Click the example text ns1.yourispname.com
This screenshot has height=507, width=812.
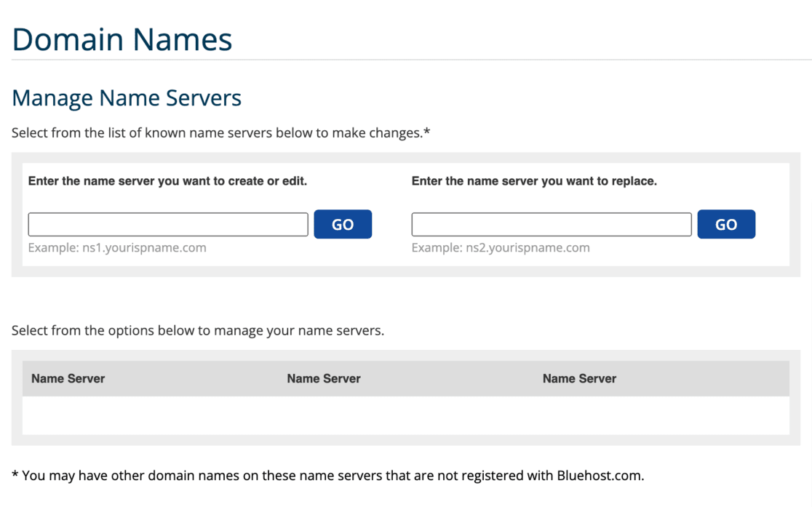[x=117, y=247]
